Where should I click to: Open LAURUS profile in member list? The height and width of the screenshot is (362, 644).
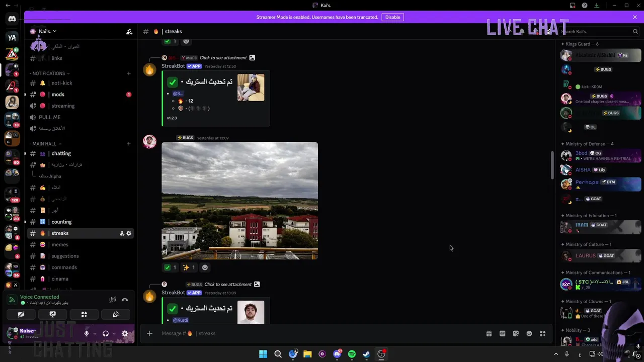601,256
